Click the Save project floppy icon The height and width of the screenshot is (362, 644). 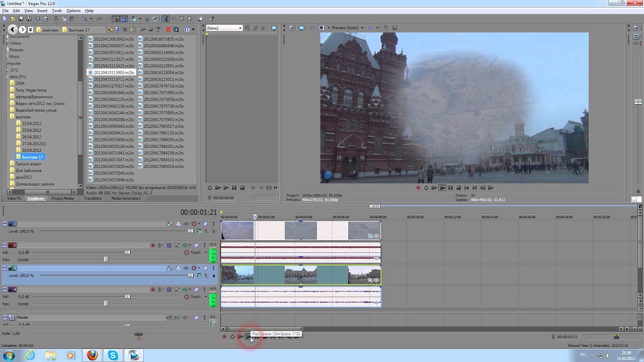pyautogui.click(x=21, y=19)
